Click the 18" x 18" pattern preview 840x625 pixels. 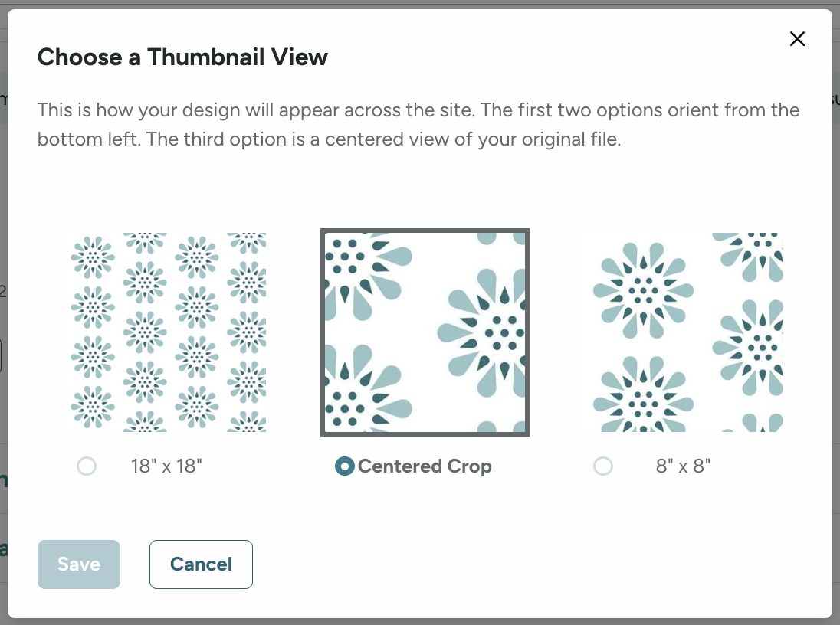[x=169, y=331]
